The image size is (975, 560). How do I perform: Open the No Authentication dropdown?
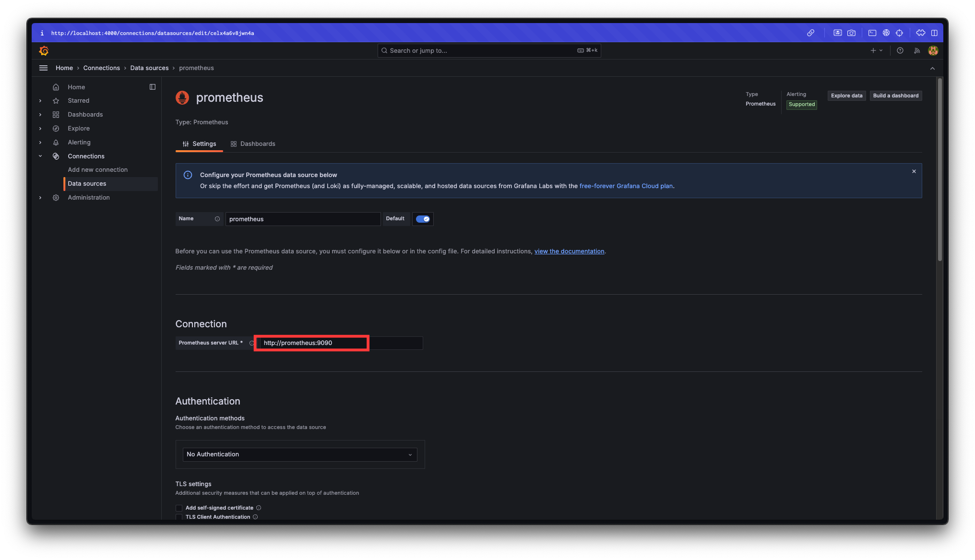pyautogui.click(x=299, y=454)
